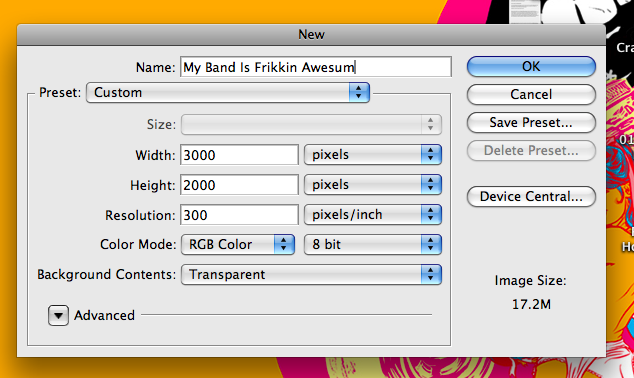The height and width of the screenshot is (378, 634).
Task: Click the Name text field
Action: [x=316, y=67]
